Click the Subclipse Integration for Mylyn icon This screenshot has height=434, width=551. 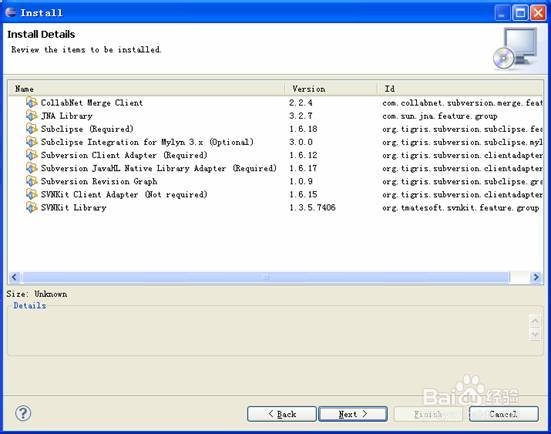pyautogui.click(x=31, y=142)
